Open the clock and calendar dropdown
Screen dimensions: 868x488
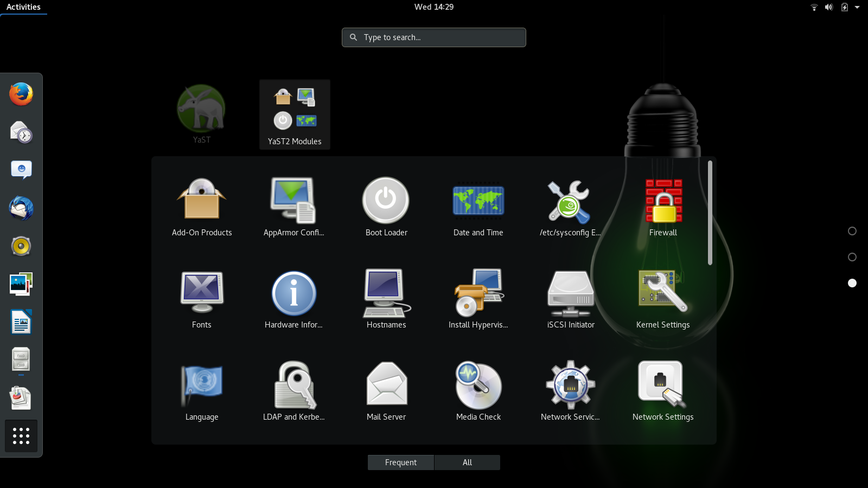(x=433, y=7)
